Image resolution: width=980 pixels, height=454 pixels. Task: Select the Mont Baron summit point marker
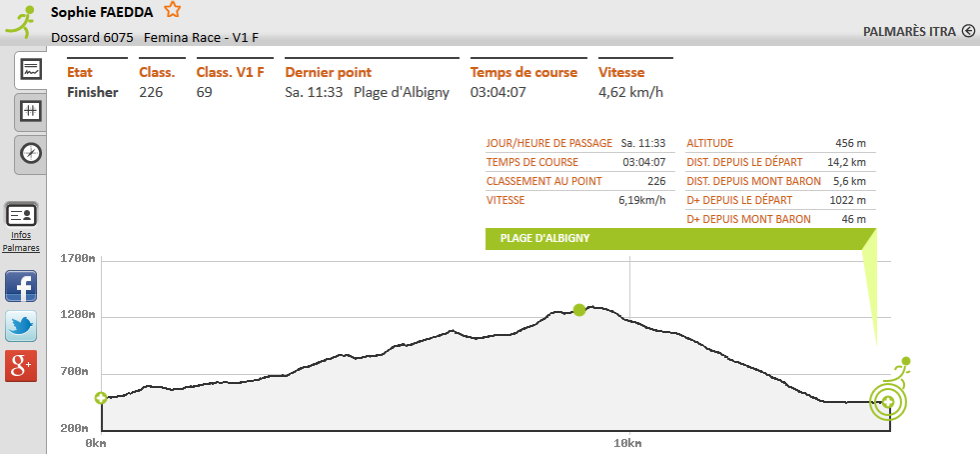pos(579,310)
